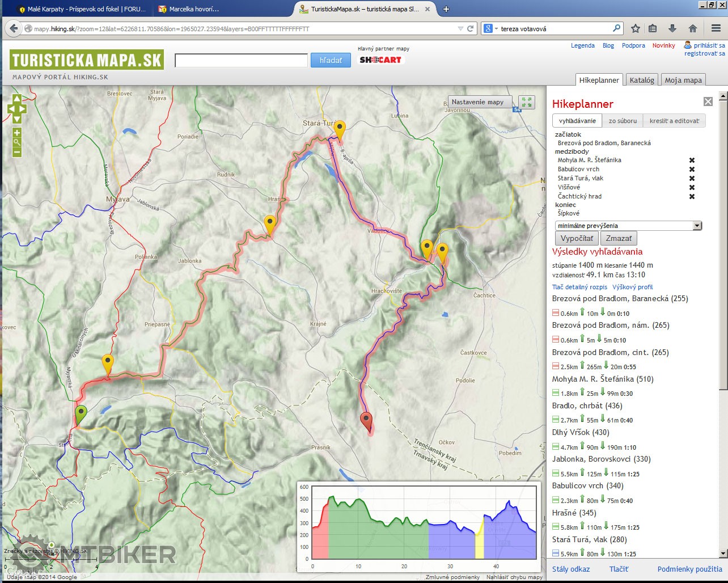Switch to the Katalóg tab
This screenshot has height=583, width=728.
641,80
